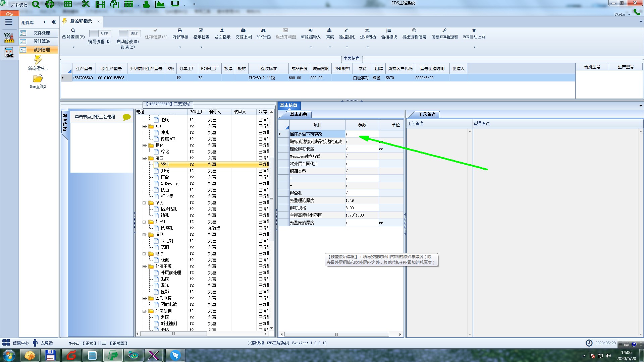This screenshot has height=362, width=644.
Task: Switch to 工艺备注 tab
Action: pos(427,114)
